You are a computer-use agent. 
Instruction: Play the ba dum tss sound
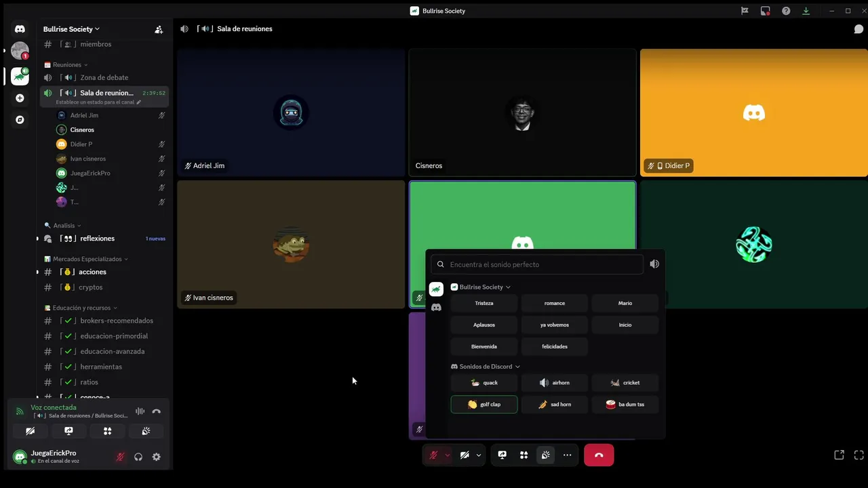[x=625, y=405]
